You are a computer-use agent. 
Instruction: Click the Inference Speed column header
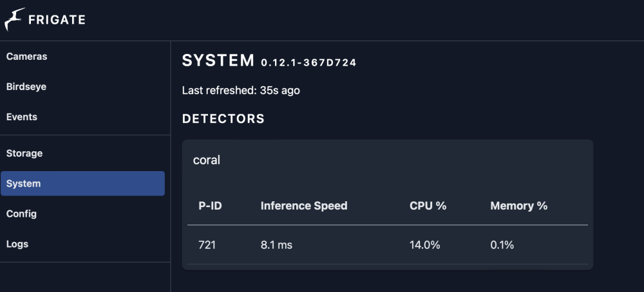tap(304, 205)
